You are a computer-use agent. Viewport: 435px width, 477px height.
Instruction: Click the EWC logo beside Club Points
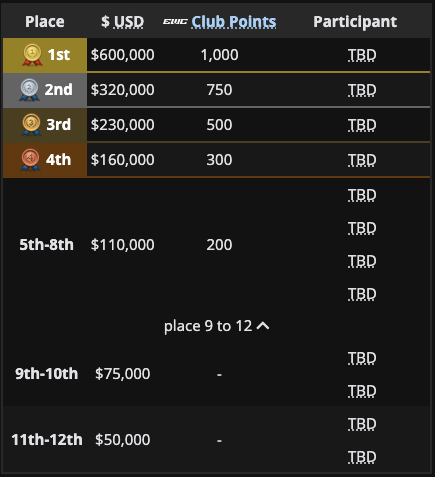(x=175, y=22)
